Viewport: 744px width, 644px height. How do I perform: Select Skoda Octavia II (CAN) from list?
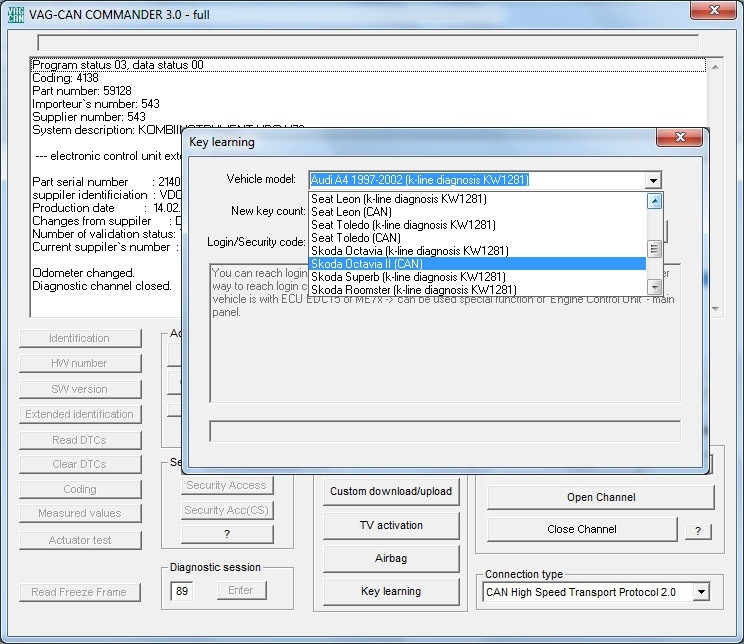(366, 264)
